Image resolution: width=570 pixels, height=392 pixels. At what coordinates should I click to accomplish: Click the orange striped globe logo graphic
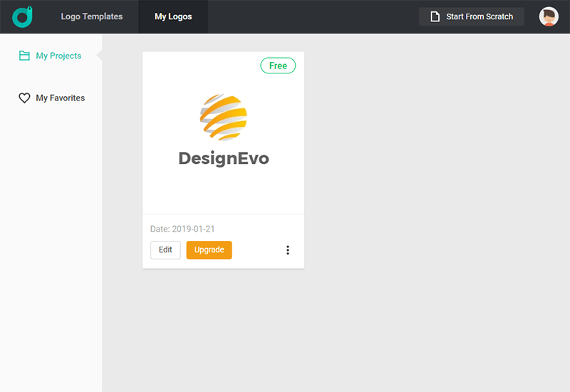click(223, 118)
